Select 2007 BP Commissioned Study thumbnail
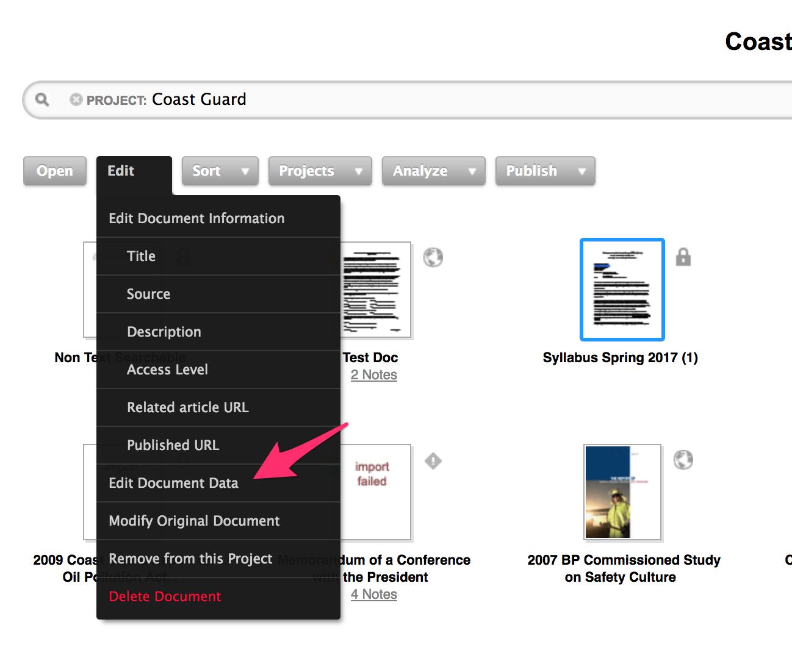 point(622,492)
